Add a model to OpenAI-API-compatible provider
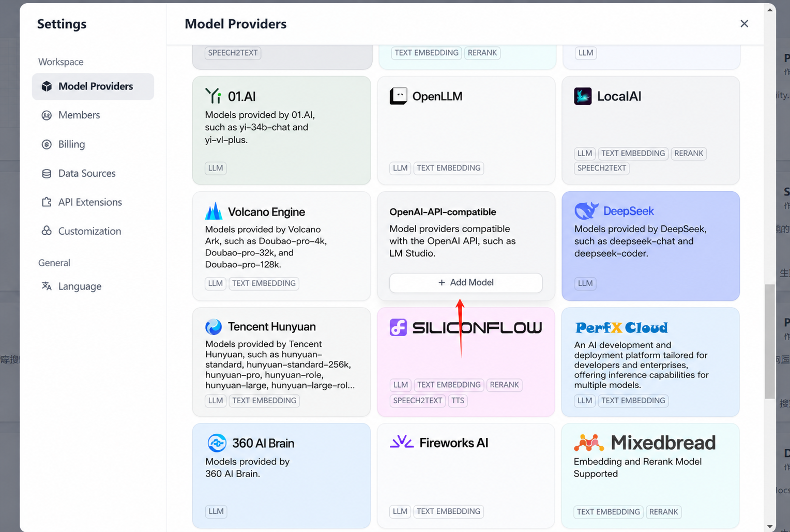This screenshot has width=790, height=532. 466,282
